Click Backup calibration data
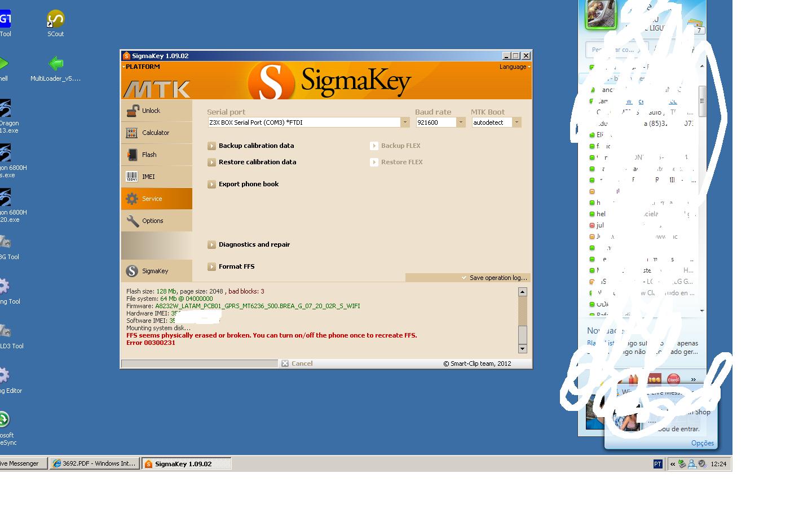Screen dimensions: 812x508 click(x=251, y=146)
